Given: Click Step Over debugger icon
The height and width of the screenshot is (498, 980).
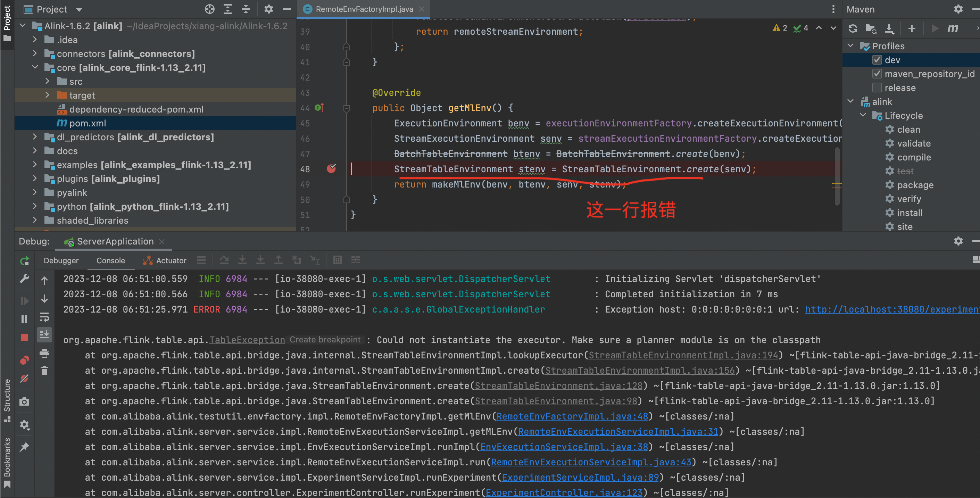Looking at the screenshot, I should tap(224, 260).
